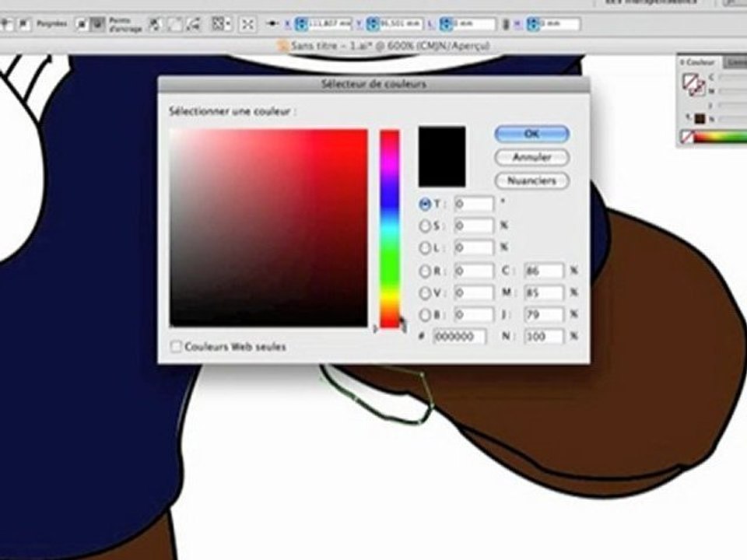Click the Y coordinate stepper arrows
Viewport: 747px width, 560px height.
[x=373, y=24]
